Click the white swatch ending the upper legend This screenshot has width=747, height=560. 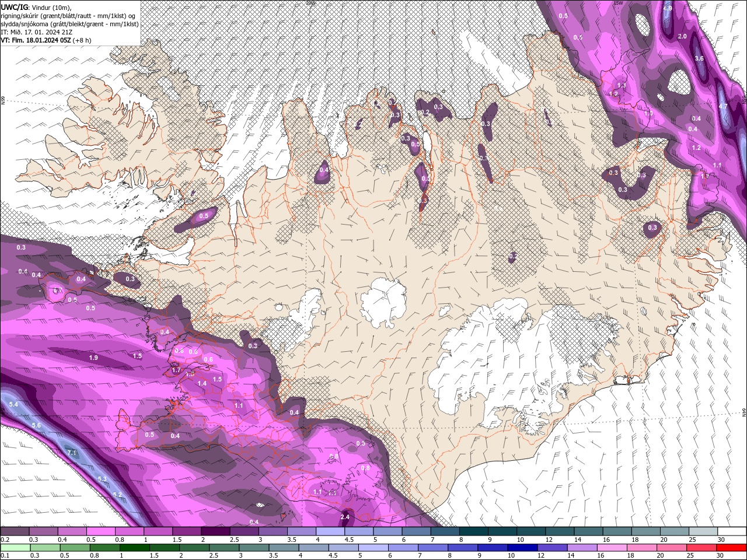coord(731,531)
